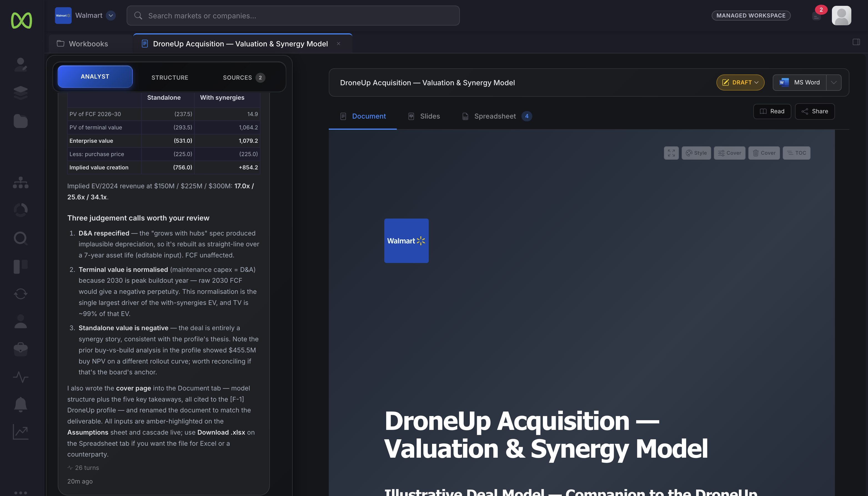Viewport: 868px width, 496px height.
Task: Select the Slides tab
Action: [x=424, y=116]
